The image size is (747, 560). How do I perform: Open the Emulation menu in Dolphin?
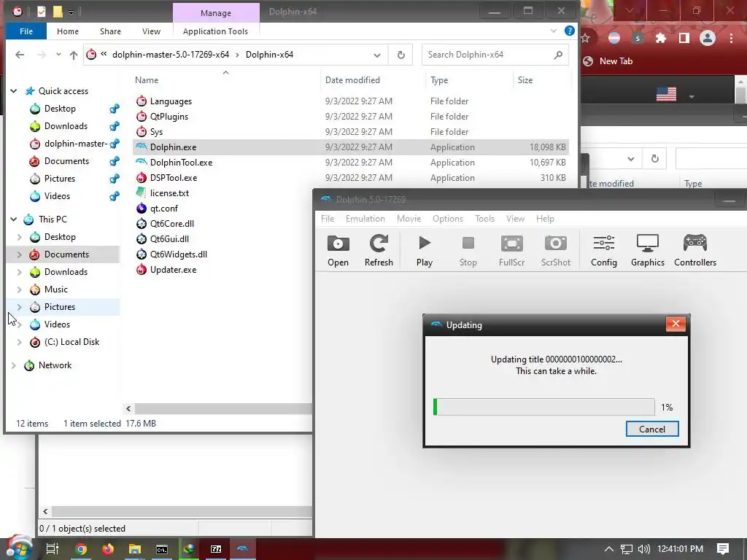pyautogui.click(x=365, y=219)
